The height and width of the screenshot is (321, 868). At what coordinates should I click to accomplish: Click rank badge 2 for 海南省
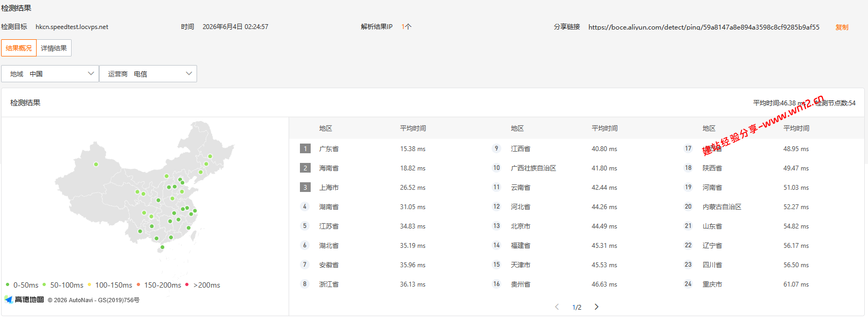305,168
